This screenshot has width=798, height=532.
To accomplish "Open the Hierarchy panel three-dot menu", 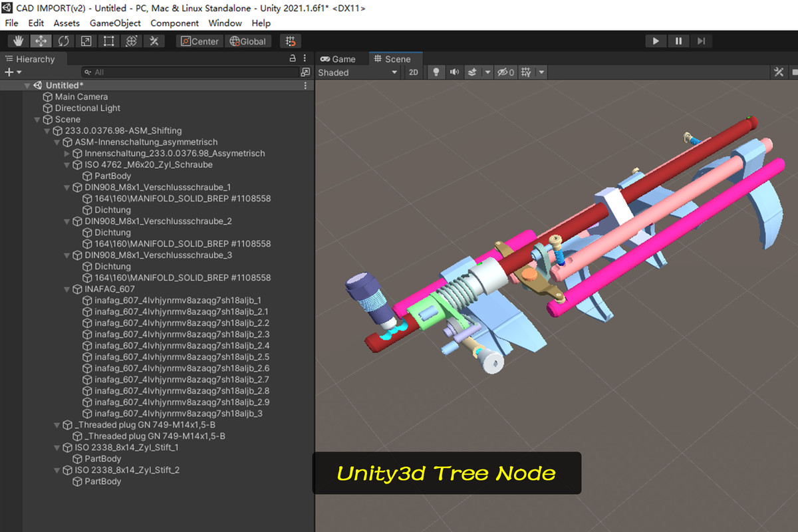I will tap(305, 59).
